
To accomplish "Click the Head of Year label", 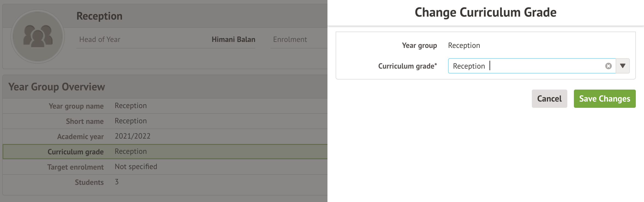I will point(100,39).
